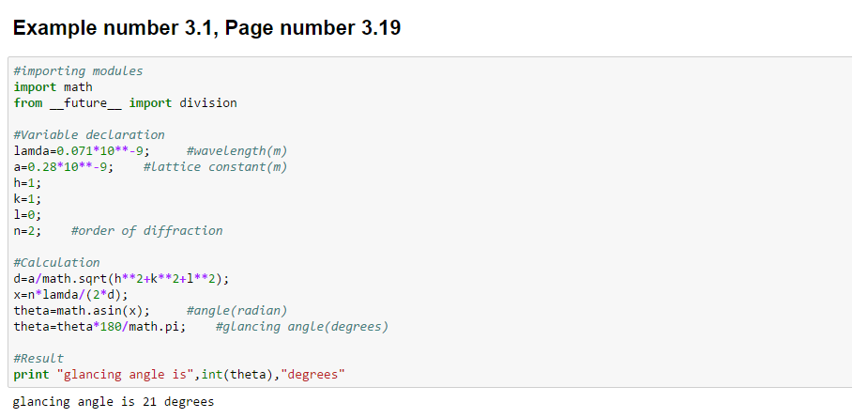Click the "#Variable declaration" comment
The width and height of the screenshot is (868, 418).
tap(88, 134)
